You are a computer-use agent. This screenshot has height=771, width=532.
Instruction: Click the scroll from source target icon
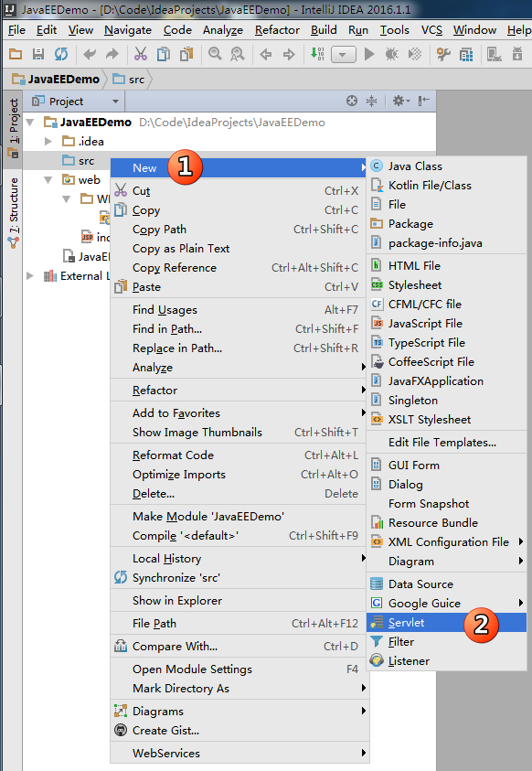[352, 101]
